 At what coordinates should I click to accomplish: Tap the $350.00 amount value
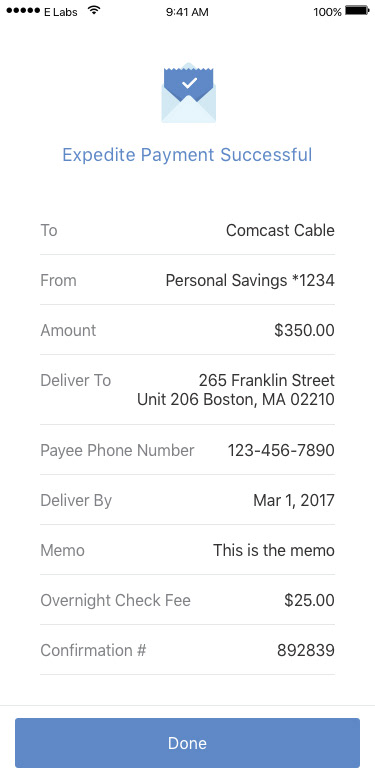[x=304, y=330]
